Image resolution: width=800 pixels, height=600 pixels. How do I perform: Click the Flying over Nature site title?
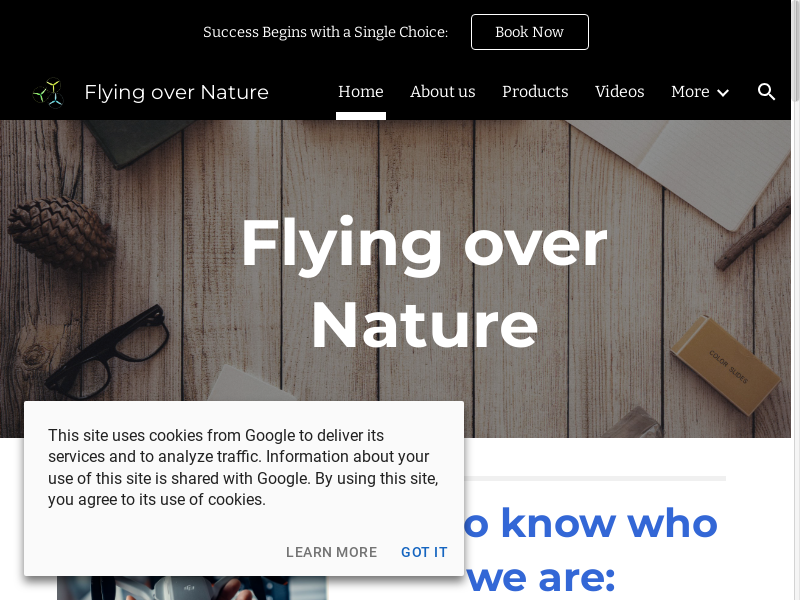point(177,92)
